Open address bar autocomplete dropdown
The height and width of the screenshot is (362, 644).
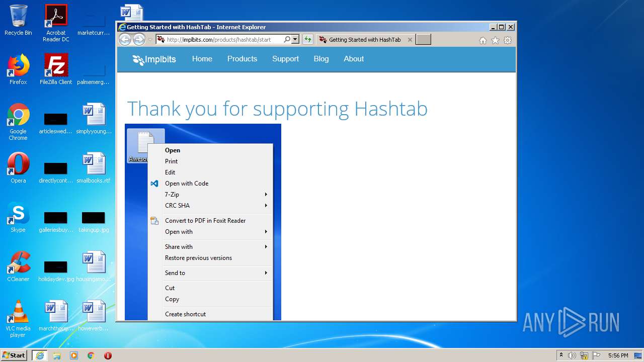(295, 39)
